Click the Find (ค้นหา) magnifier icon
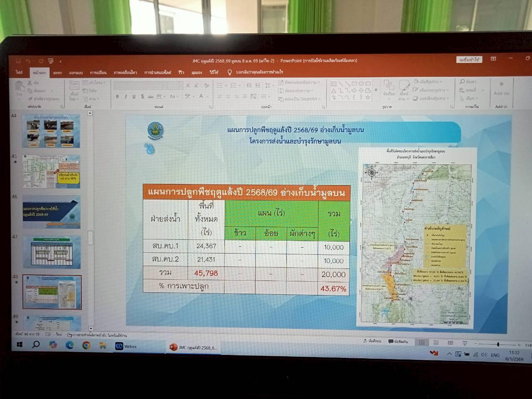This screenshot has height=399, width=532. coord(462,82)
